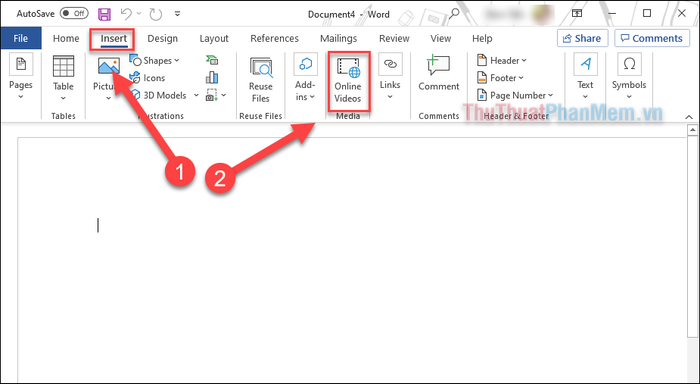Go to the Design tab
The width and height of the screenshot is (700, 384).
coord(162,38)
